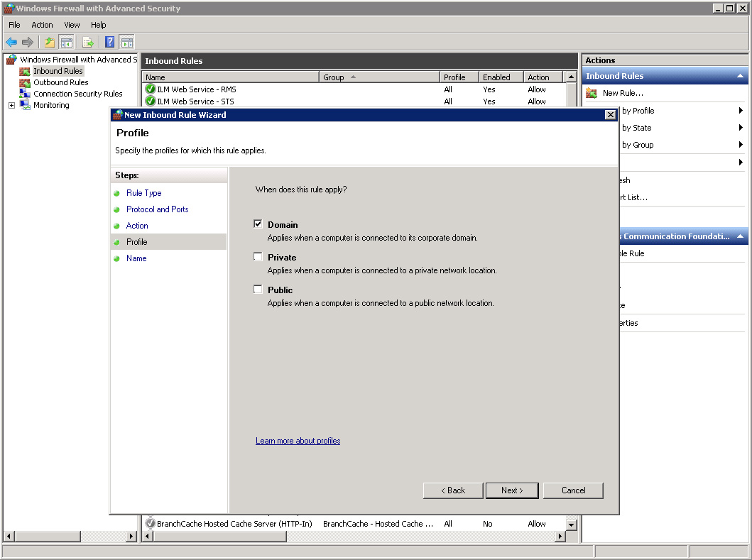Click the rules list horizontal scroll thumb
The image size is (752, 560).
[220, 536]
